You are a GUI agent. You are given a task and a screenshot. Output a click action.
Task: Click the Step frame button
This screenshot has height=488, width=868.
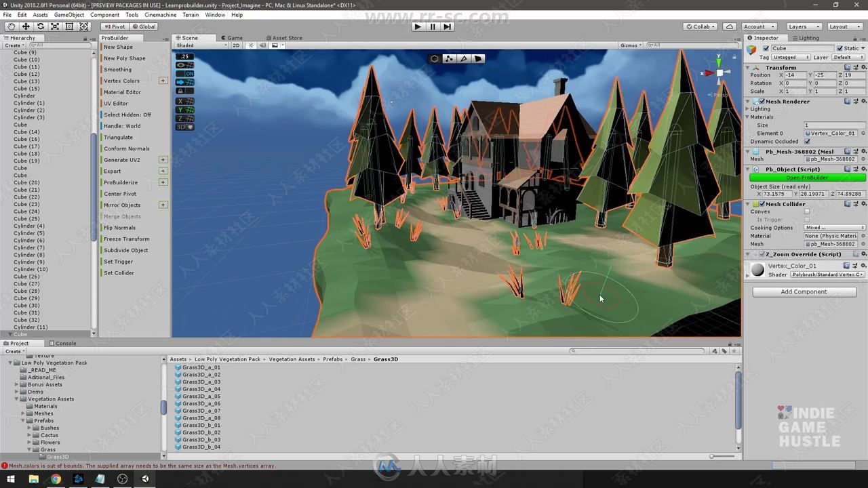(447, 26)
